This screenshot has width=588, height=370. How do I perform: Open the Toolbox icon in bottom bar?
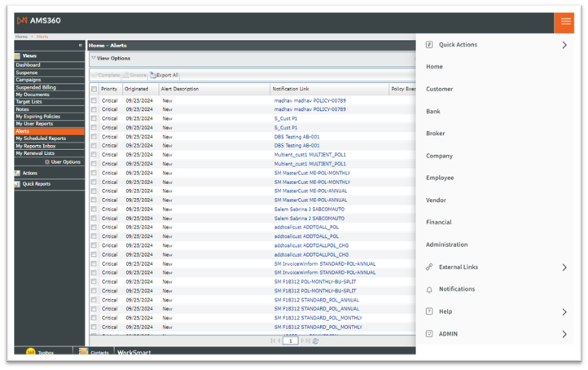pyautogui.click(x=31, y=352)
